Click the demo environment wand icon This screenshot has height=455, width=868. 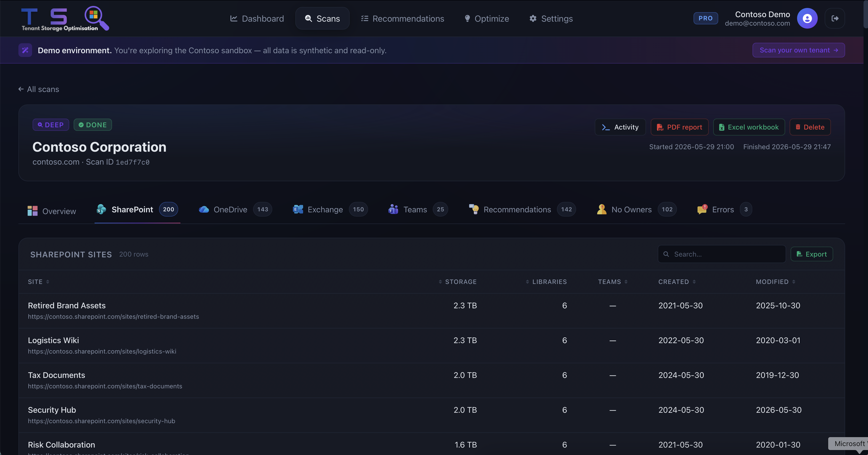pos(25,50)
